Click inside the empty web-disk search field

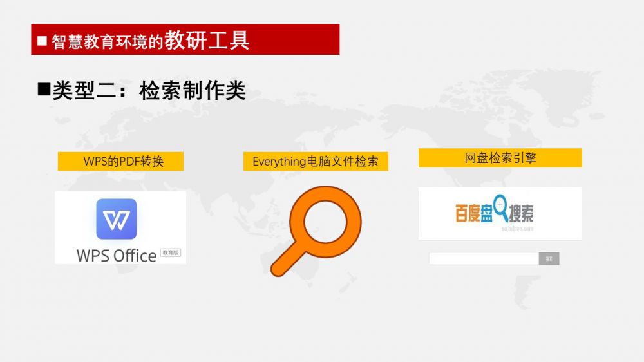pos(483,259)
